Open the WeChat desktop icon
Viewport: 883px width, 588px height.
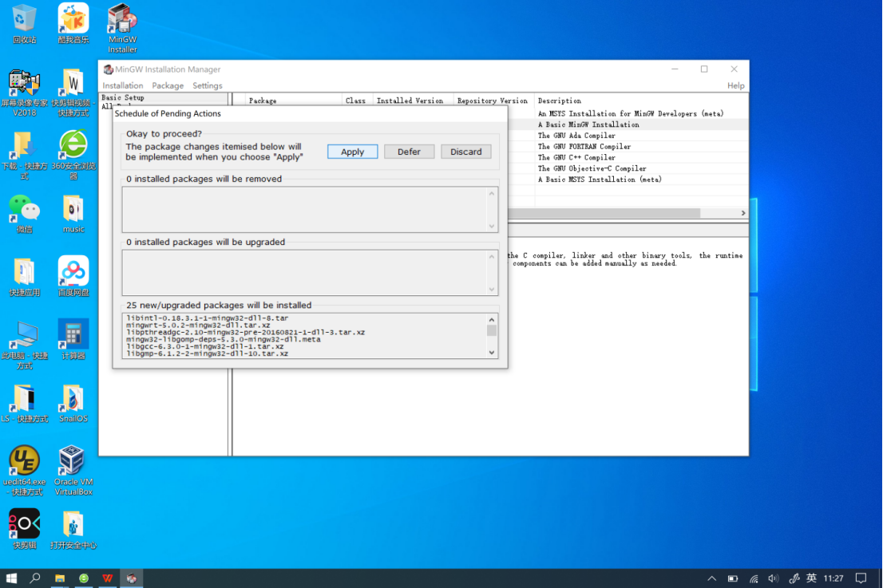[x=24, y=214]
